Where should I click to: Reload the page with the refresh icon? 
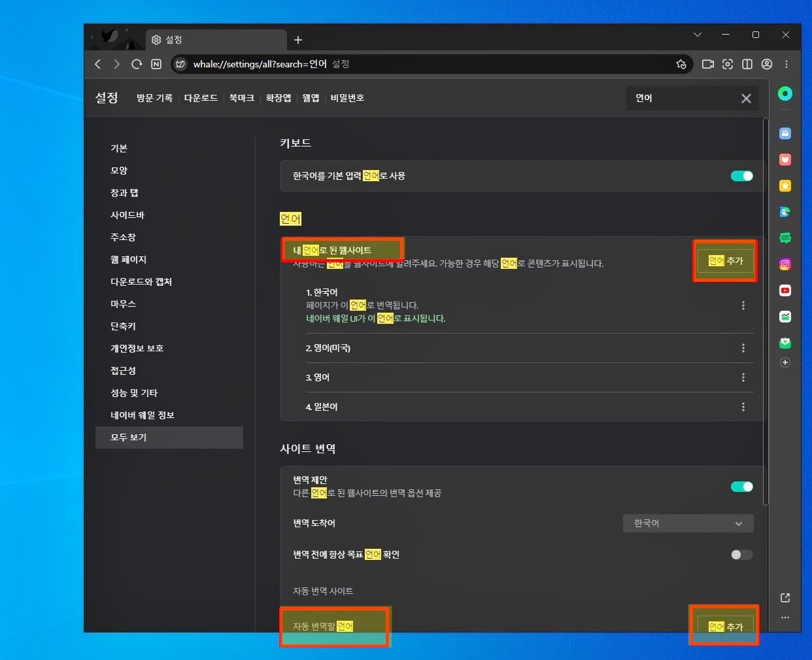[x=137, y=64]
